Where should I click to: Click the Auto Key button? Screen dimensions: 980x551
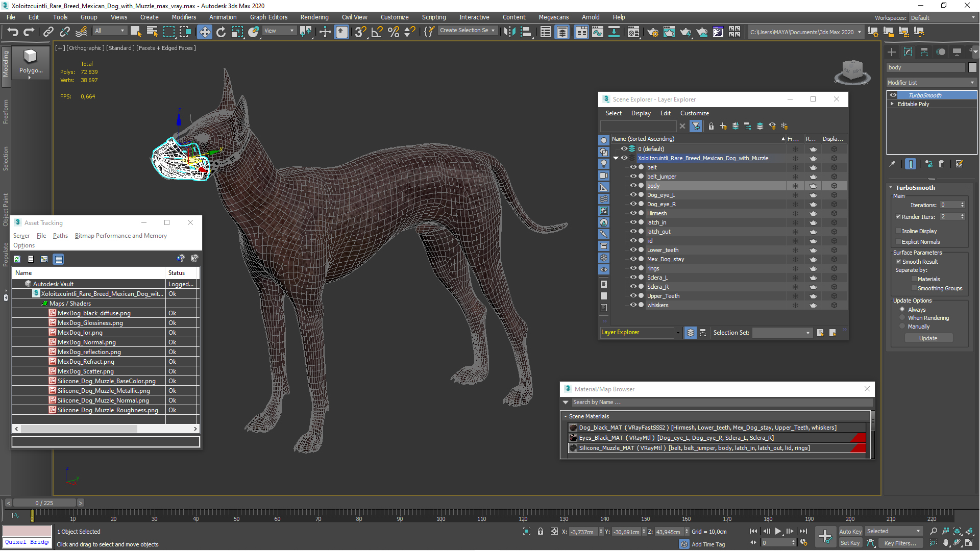[x=850, y=531]
